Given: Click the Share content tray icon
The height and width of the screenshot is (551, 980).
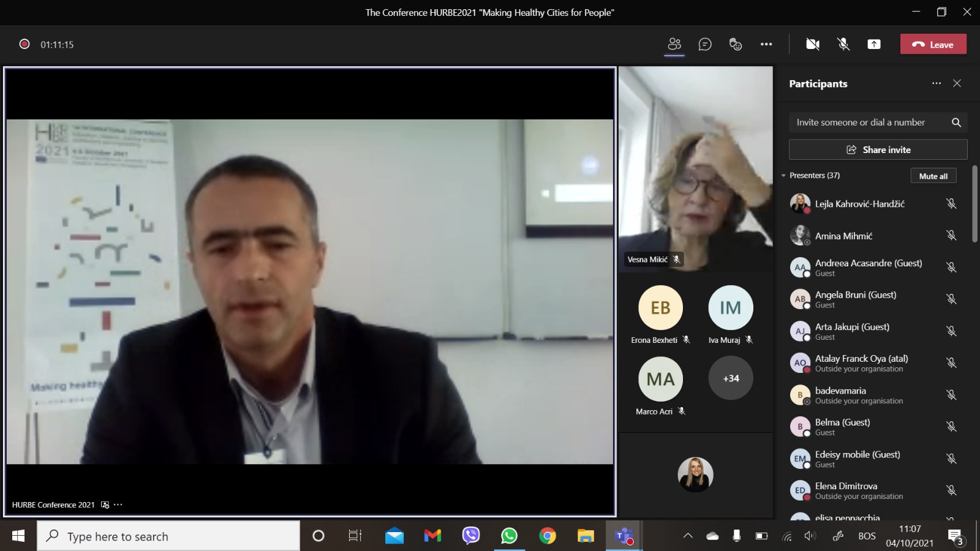Looking at the screenshot, I should [874, 44].
